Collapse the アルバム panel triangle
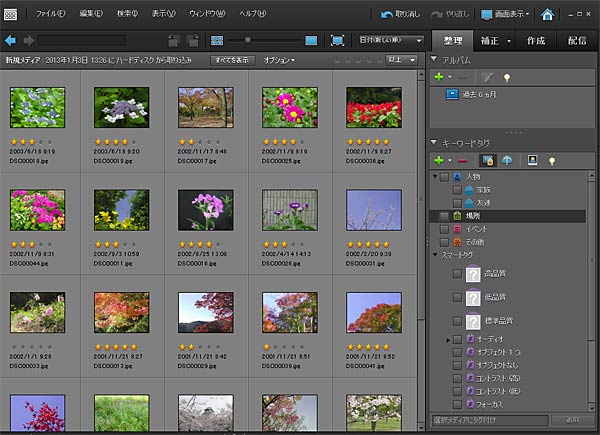The width and height of the screenshot is (600, 435). 434,59
